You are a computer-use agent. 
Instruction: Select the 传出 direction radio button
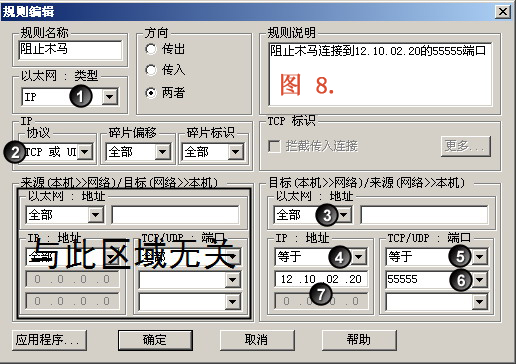(x=151, y=49)
